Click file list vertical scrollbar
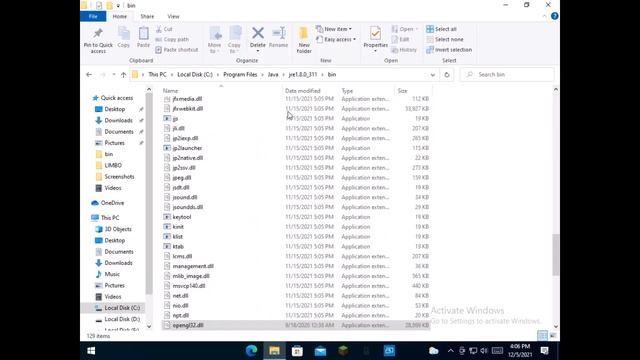Image resolution: width=640 pixels, height=360 pixels. point(556,255)
